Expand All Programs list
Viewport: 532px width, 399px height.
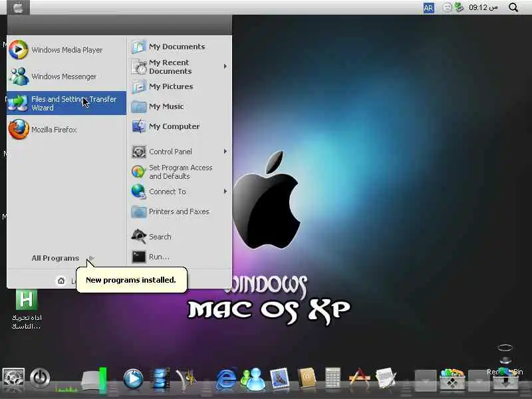(63, 258)
